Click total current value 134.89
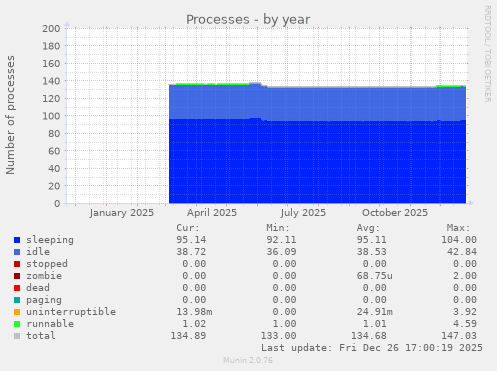 188,336
